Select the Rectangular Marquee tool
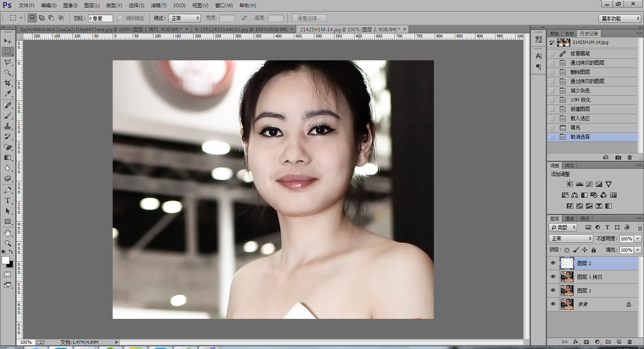Viewport: 644px width, 349px height. click(x=8, y=52)
